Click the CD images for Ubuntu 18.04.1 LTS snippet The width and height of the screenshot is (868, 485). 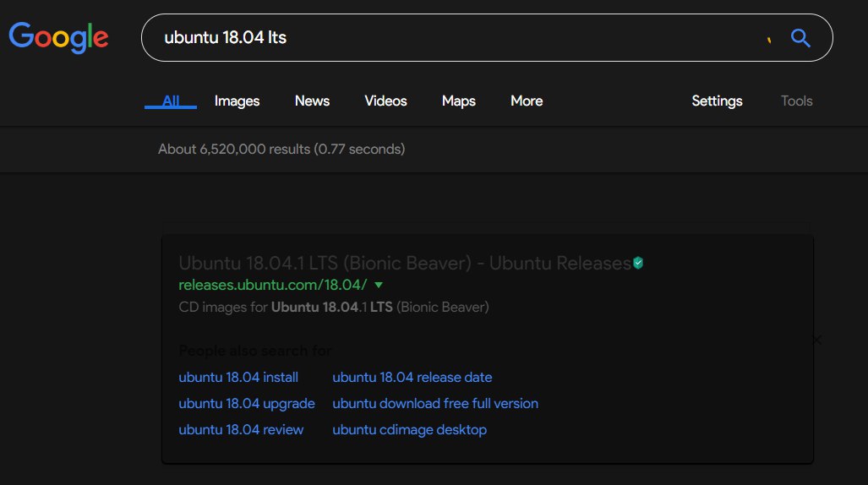pos(334,308)
